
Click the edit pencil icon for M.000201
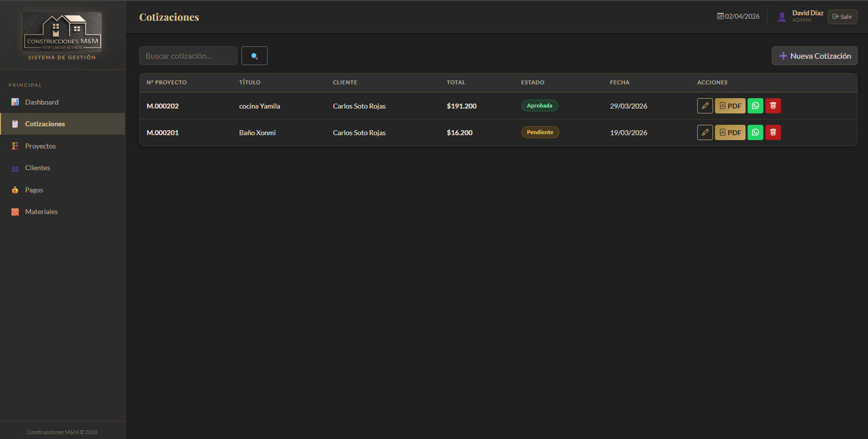click(705, 132)
